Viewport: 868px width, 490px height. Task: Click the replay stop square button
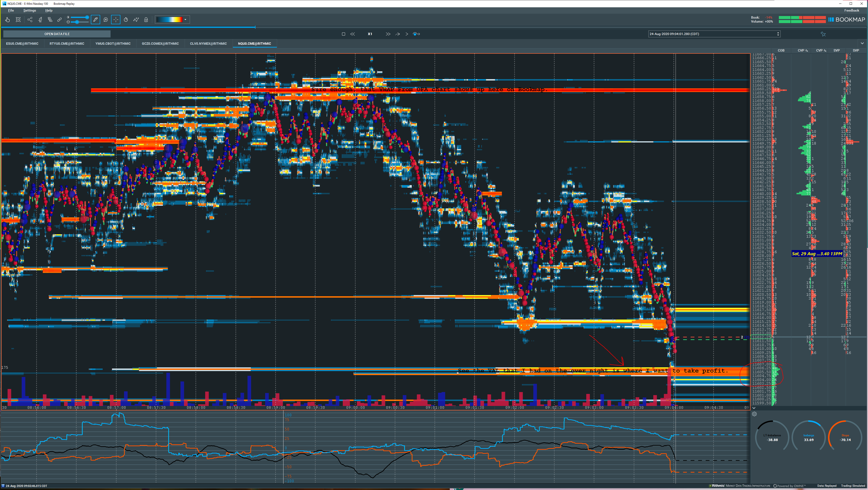(x=343, y=34)
